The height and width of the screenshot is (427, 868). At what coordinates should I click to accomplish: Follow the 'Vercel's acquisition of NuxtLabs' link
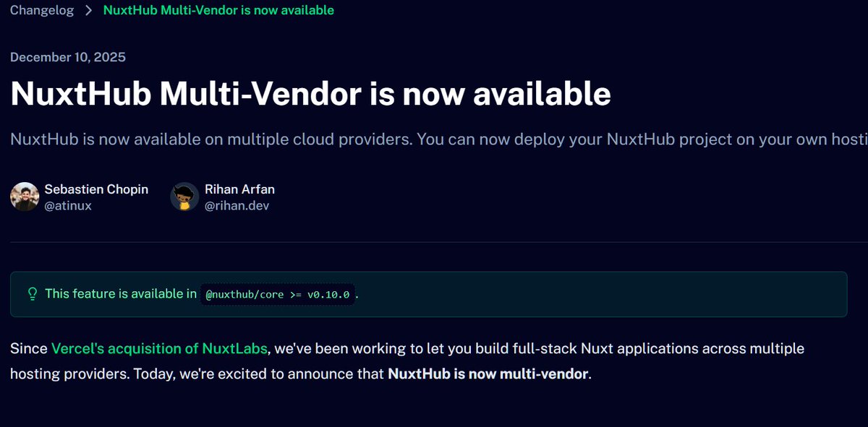pos(161,349)
